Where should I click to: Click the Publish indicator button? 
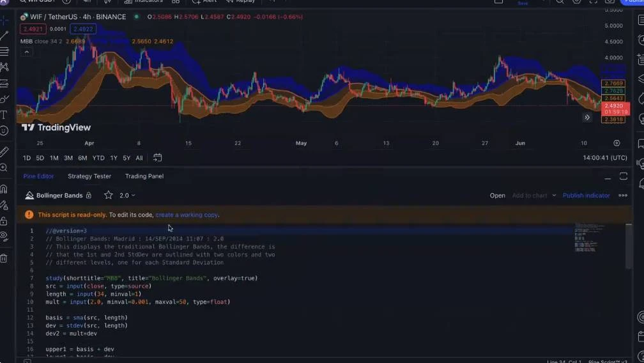pos(586,196)
